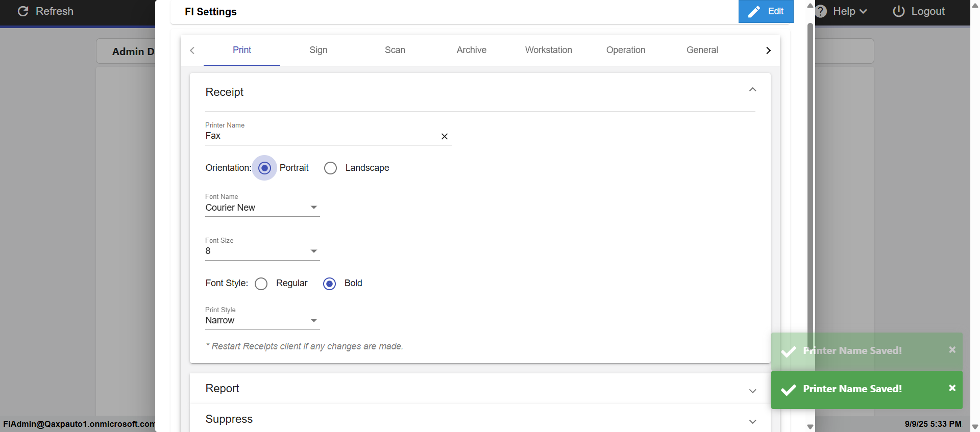Clear the Printer Name field with X
This screenshot has width=980, height=432.
444,136
